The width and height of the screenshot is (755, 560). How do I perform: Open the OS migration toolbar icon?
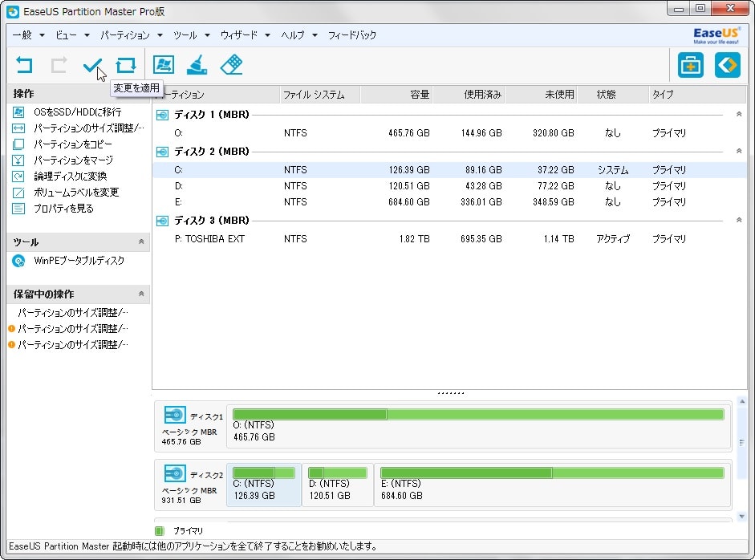point(164,65)
